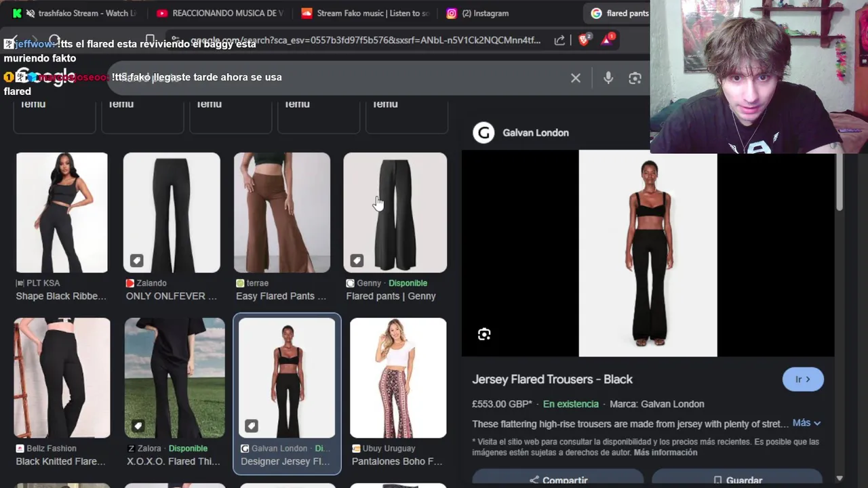Click the browser address bar URL

[x=365, y=40]
